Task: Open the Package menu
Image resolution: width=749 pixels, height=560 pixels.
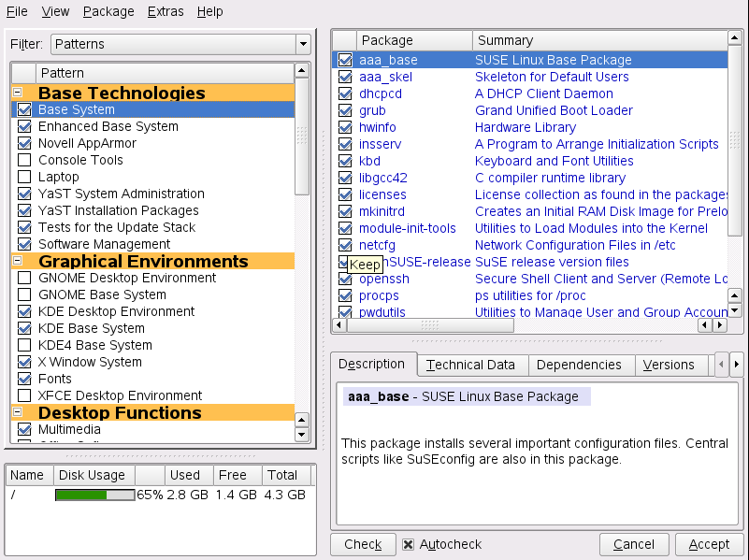Action: (108, 11)
